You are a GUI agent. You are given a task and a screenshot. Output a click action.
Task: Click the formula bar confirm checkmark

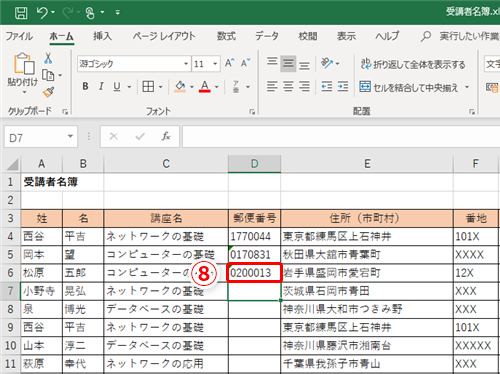pyautogui.click(x=140, y=136)
